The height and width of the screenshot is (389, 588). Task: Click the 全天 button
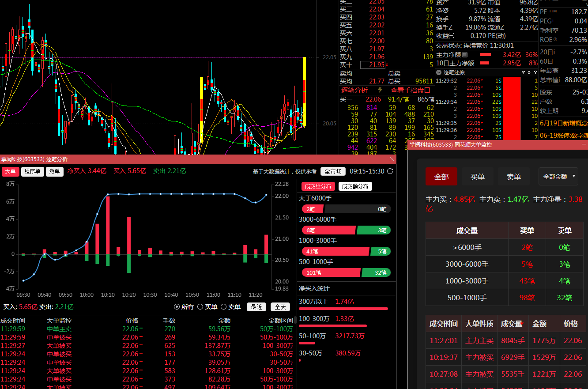[x=280, y=307]
